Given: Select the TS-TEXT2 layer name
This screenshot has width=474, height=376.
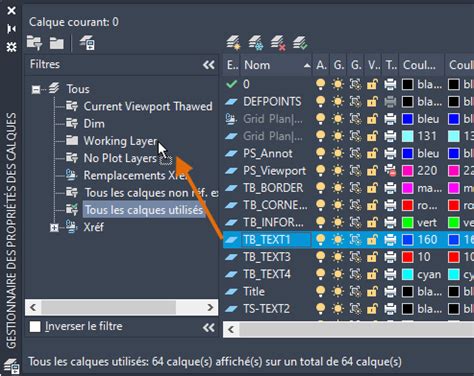Looking at the screenshot, I should point(266,309).
